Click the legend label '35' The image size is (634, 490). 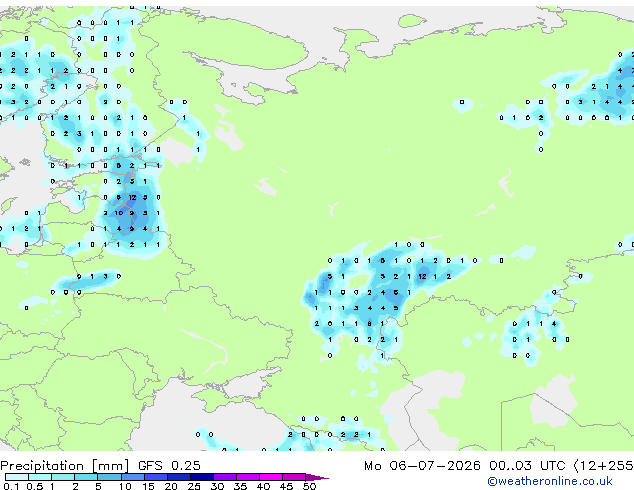(x=240, y=486)
